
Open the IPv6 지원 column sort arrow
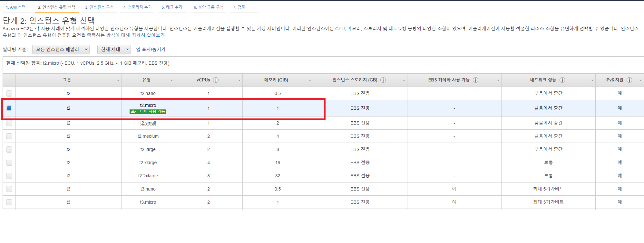pos(640,80)
